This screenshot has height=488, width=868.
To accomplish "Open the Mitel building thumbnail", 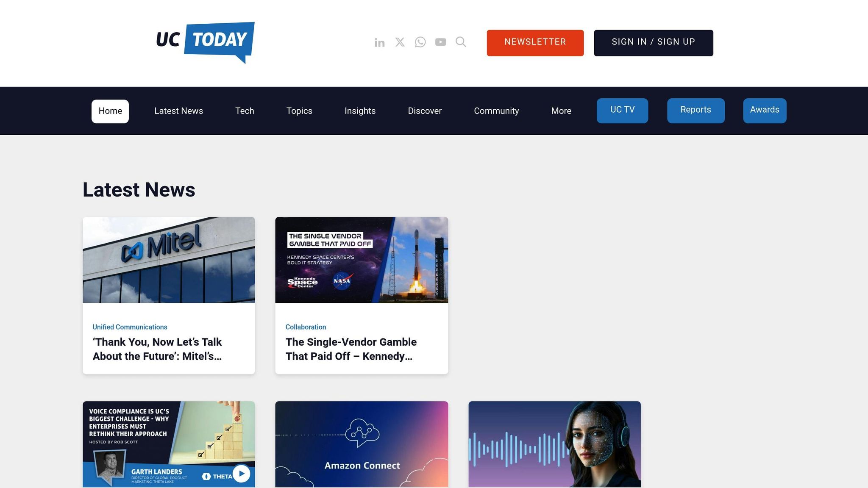I will pyautogui.click(x=169, y=260).
